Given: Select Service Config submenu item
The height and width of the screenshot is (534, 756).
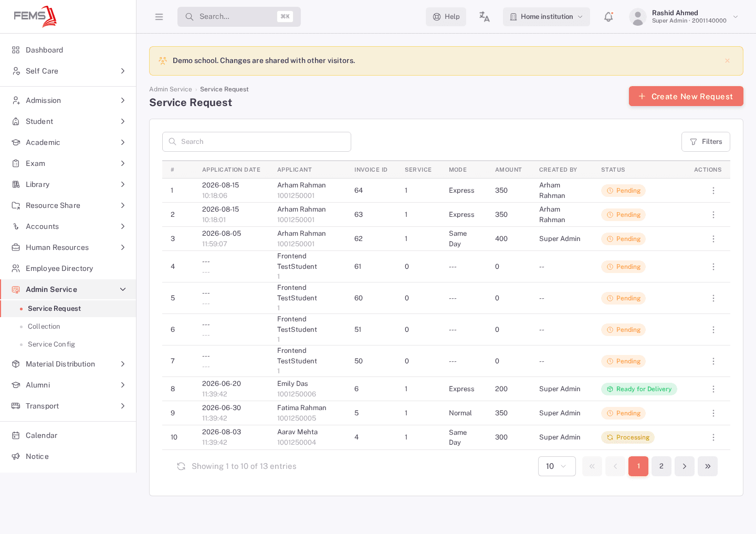Looking at the screenshot, I should pyautogui.click(x=68, y=344).
